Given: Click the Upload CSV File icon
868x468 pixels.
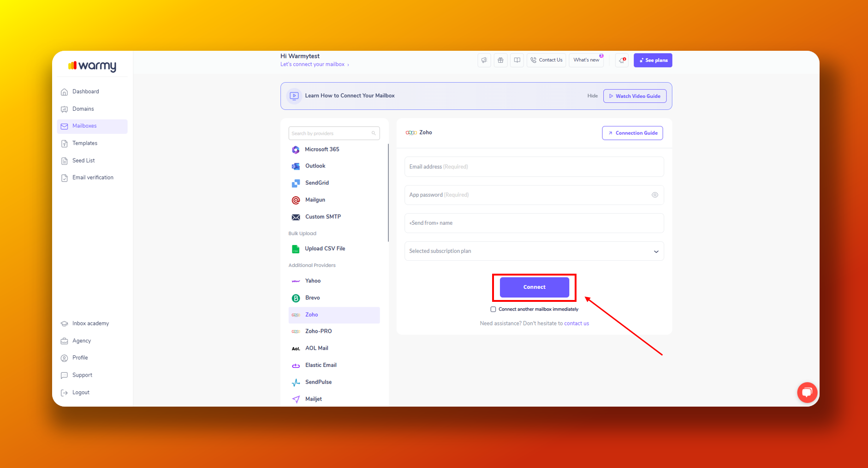Looking at the screenshot, I should point(296,249).
